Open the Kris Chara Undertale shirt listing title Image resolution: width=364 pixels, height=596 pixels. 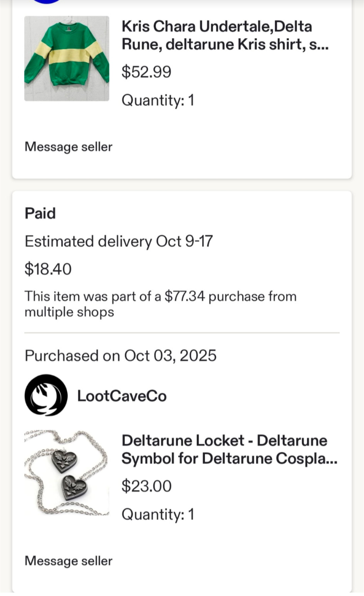225,35
